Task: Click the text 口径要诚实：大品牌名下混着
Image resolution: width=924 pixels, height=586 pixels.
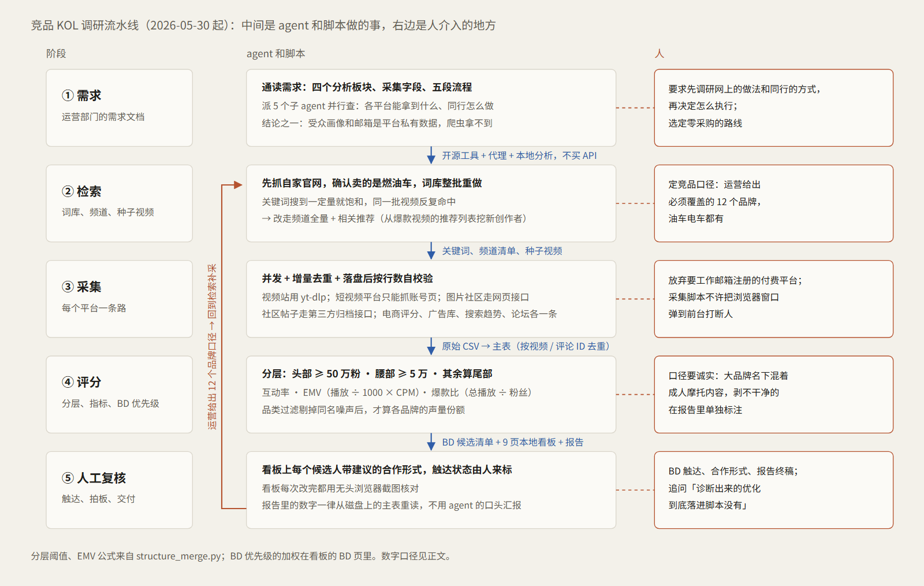Action: (x=728, y=376)
